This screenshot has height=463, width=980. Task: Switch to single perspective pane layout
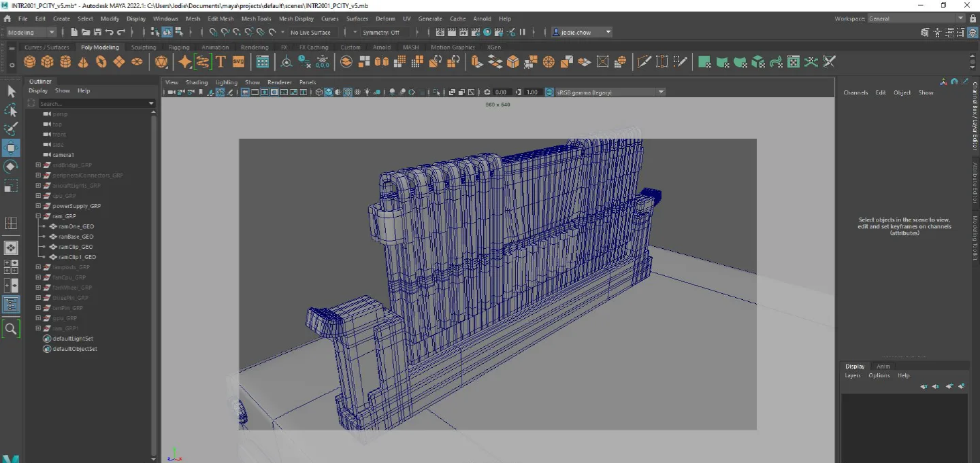(11, 248)
